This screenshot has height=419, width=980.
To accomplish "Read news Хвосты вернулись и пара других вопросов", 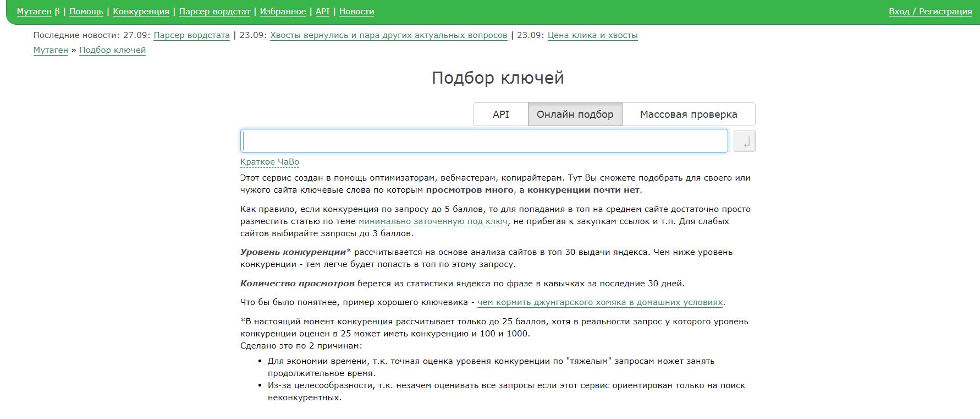I will [389, 35].
